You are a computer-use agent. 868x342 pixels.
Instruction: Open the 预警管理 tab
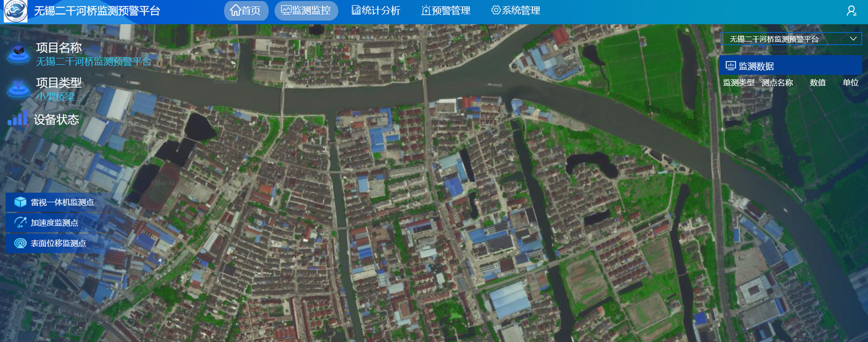click(446, 11)
